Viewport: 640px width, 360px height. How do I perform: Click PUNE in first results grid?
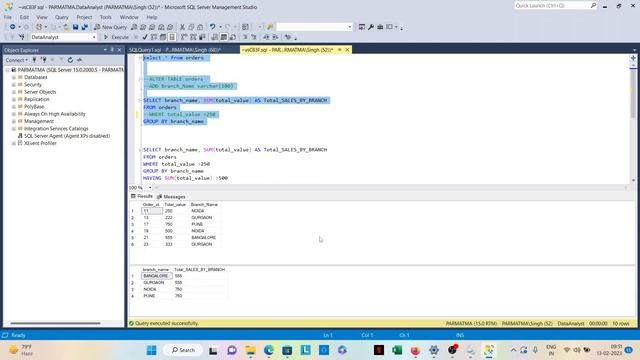point(197,224)
